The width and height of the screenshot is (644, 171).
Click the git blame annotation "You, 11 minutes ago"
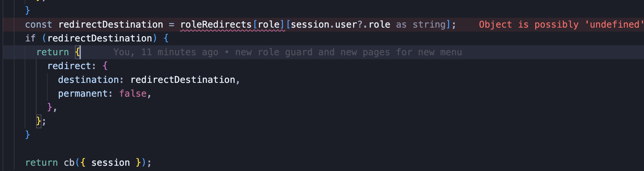tap(166, 52)
